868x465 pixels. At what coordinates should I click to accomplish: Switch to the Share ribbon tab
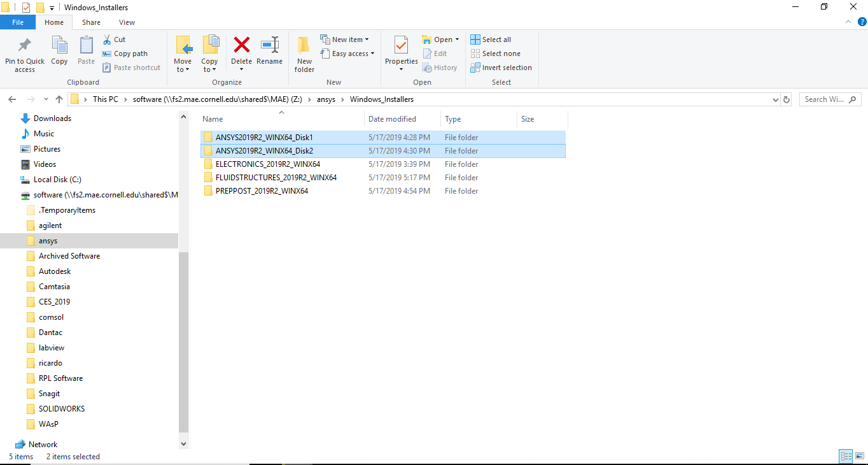91,22
